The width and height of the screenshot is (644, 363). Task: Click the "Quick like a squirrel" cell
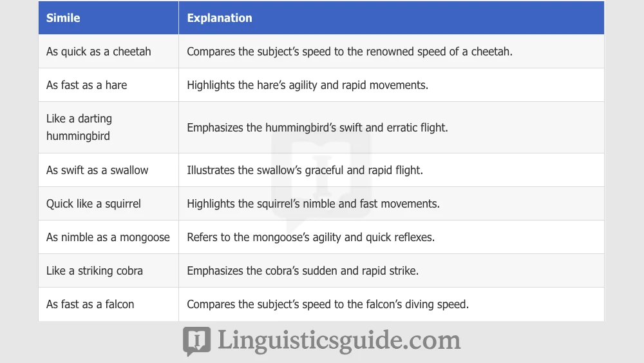(93, 204)
